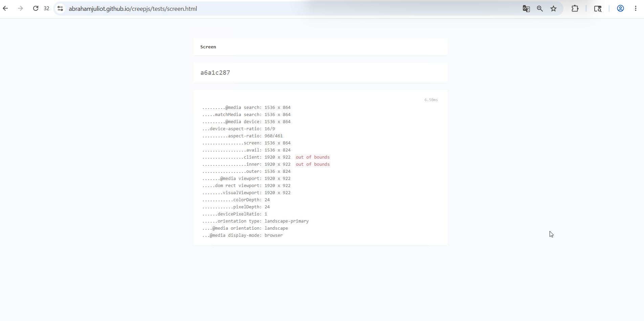Open the Chrome three-dot menu
Screen dimensions: 644x321
(x=636, y=8)
